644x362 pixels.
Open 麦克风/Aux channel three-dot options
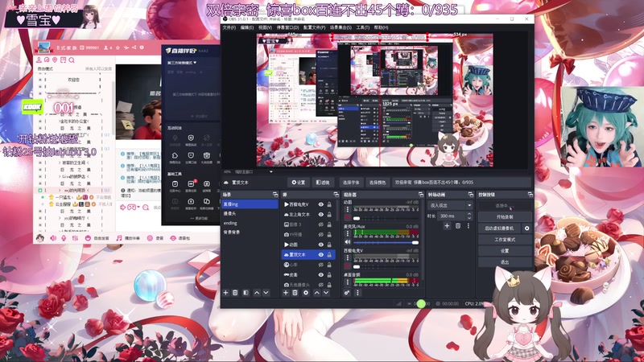pyautogui.click(x=348, y=233)
